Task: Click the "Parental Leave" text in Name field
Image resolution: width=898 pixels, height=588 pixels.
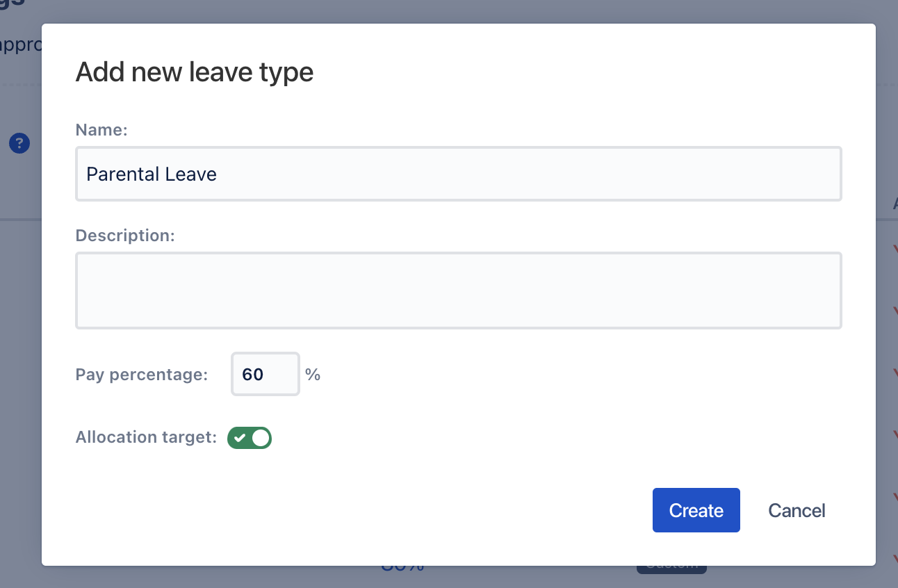Action: click(152, 174)
